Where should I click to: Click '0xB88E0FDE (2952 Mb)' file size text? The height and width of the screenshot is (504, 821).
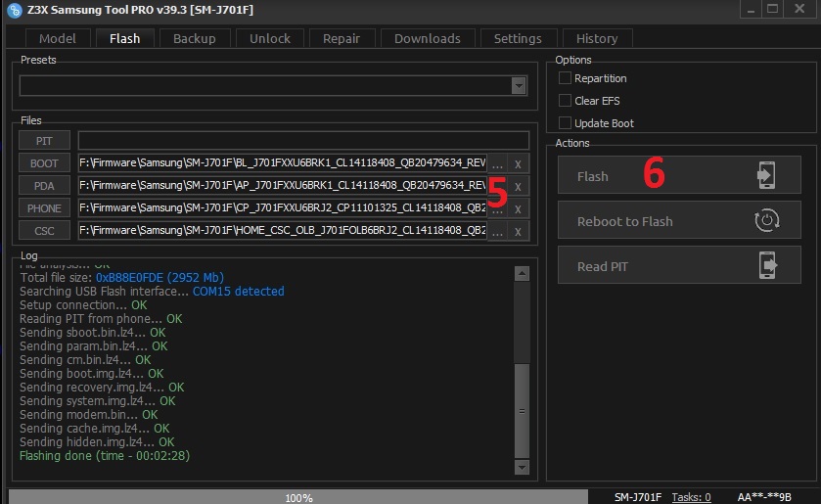tap(160, 278)
